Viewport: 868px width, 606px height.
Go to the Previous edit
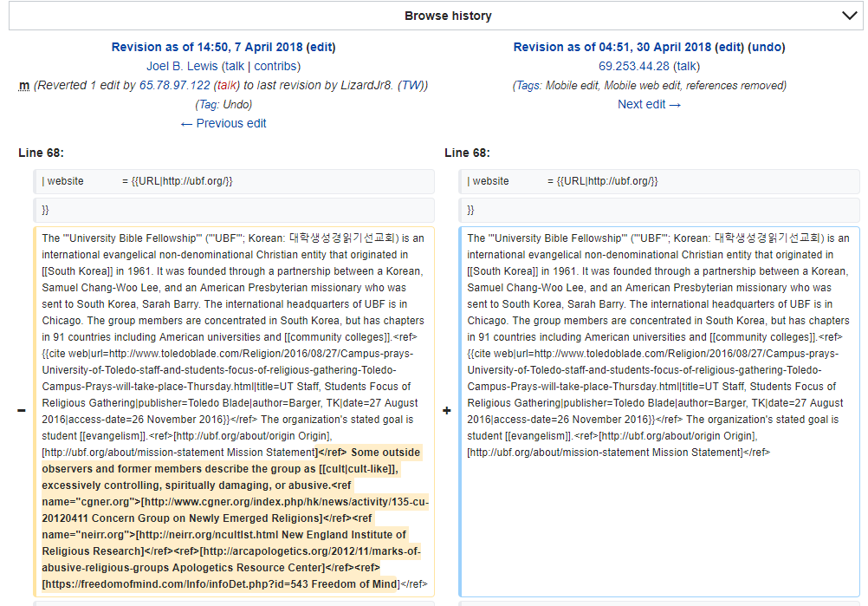coord(223,123)
